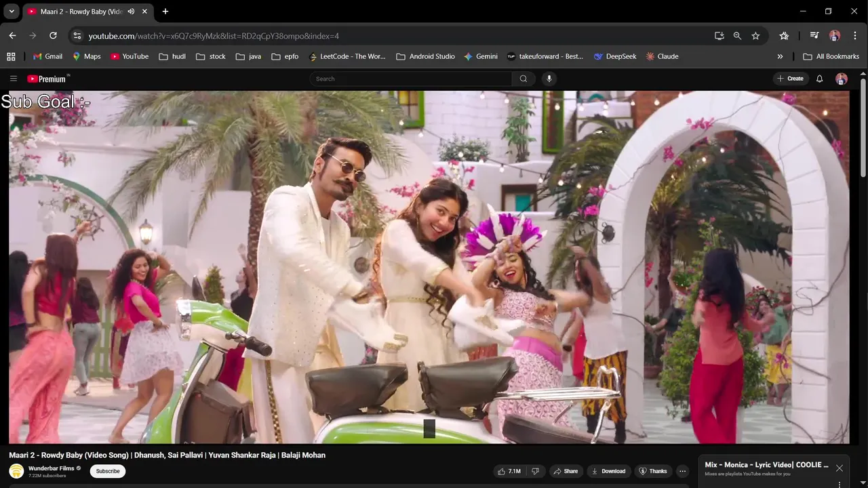
Task: Click the Mix - Monica playlist title
Action: point(766,465)
